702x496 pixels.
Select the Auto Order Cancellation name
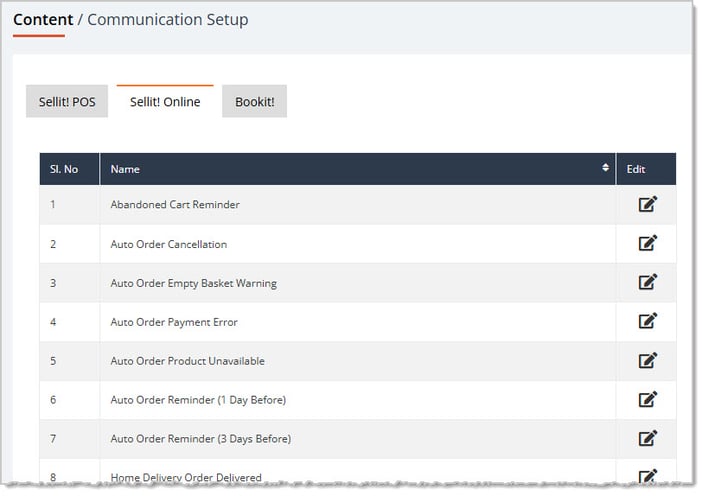coord(168,244)
